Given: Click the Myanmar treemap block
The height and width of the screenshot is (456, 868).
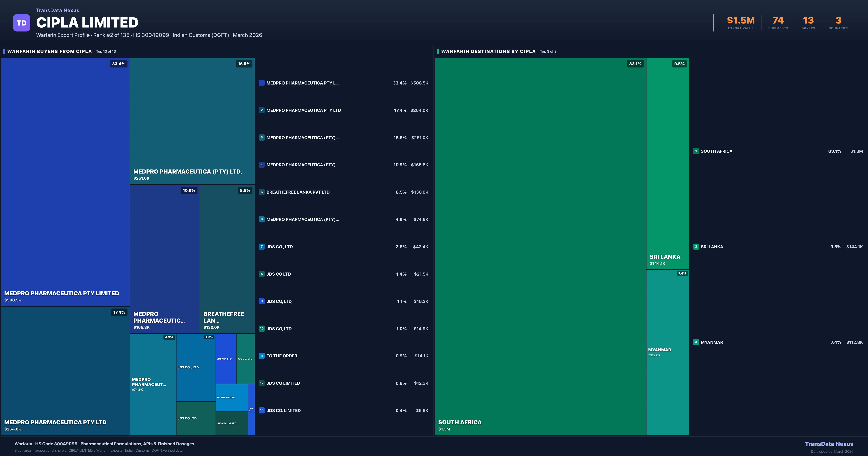Looking at the screenshot, I should click(667, 352).
